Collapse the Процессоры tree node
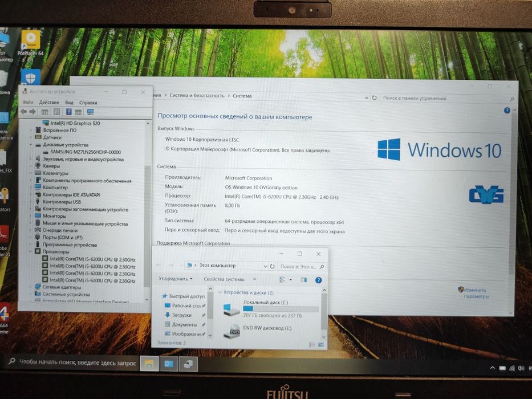The width and height of the screenshot is (532, 399). 30,251
